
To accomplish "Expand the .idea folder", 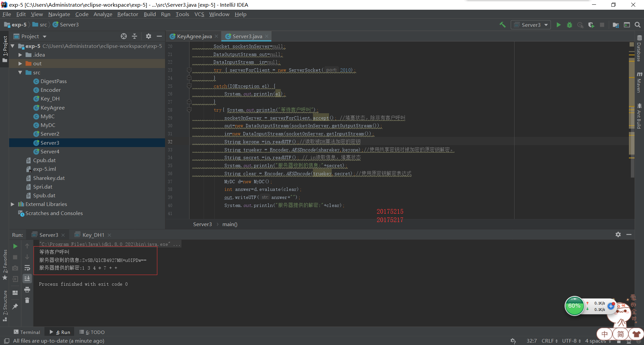I will coord(20,55).
